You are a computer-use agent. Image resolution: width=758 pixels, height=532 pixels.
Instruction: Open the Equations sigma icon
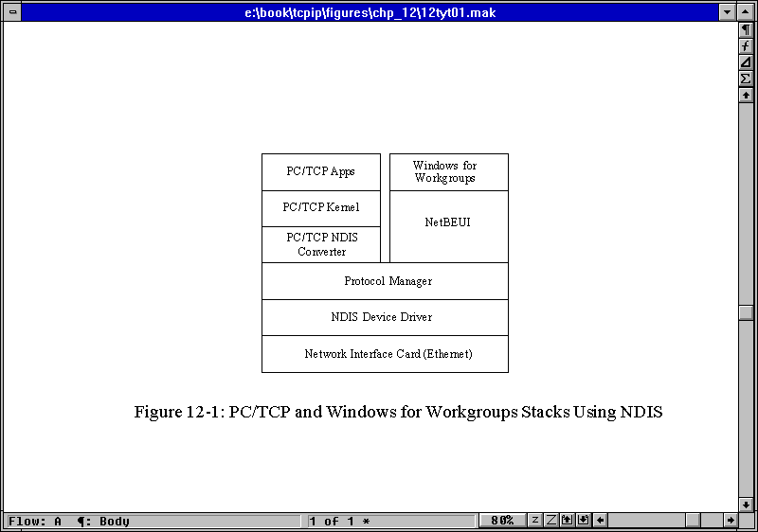pyautogui.click(x=746, y=79)
